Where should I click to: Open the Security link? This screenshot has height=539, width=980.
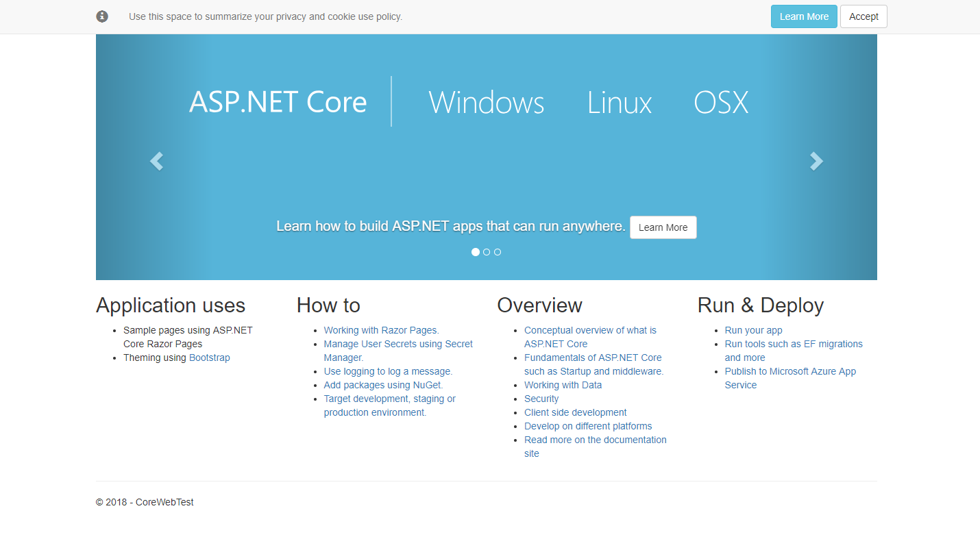point(541,399)
